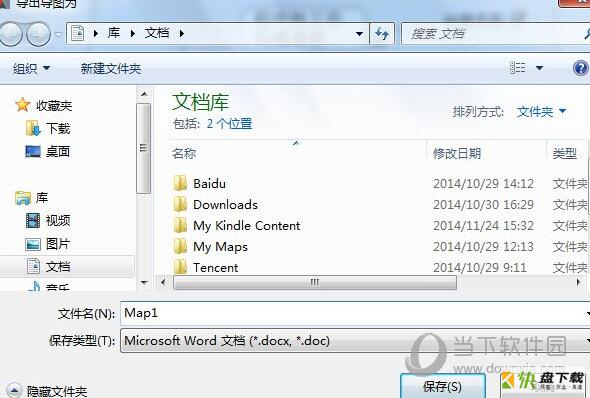Expand the arrow between 库 and 文档
Image resolution: width=590 pixels, height=398 pixels.
coord(132,33)
